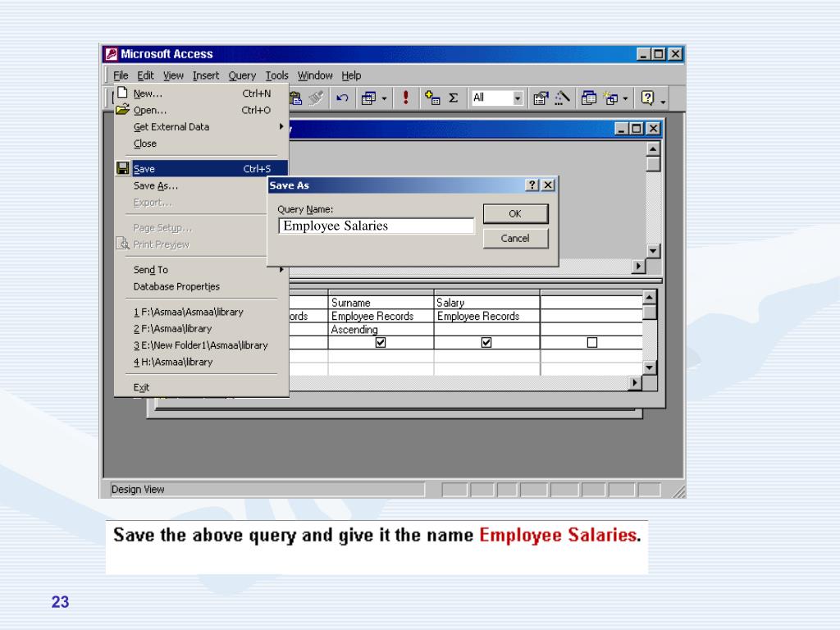Expand Get External Data submenu
Screen dimensions: 840x630
tap(202, 127)
